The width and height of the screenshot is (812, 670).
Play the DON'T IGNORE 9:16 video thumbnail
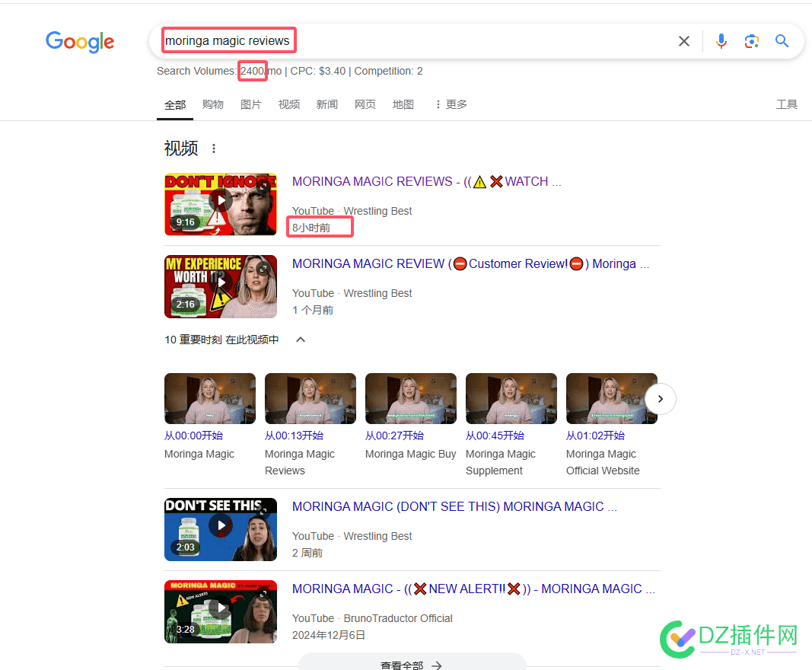pyautogui.click(x=221, y=204)
